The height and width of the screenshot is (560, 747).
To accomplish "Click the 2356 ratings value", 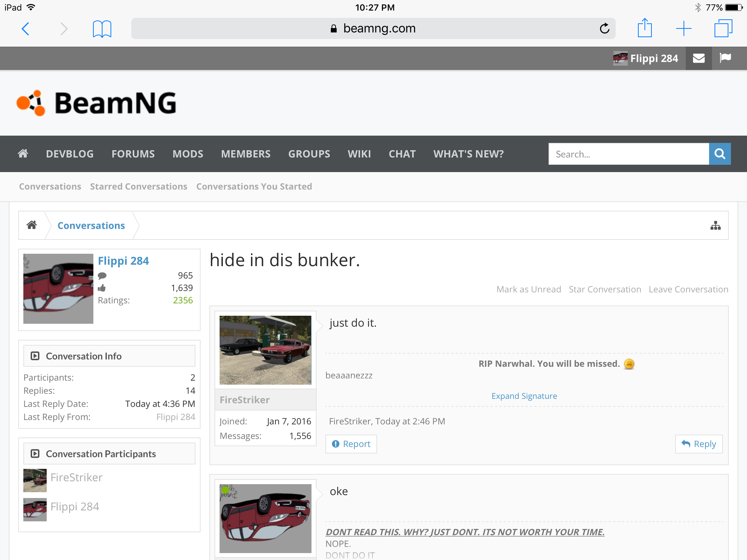I will (x=183, y=300).
